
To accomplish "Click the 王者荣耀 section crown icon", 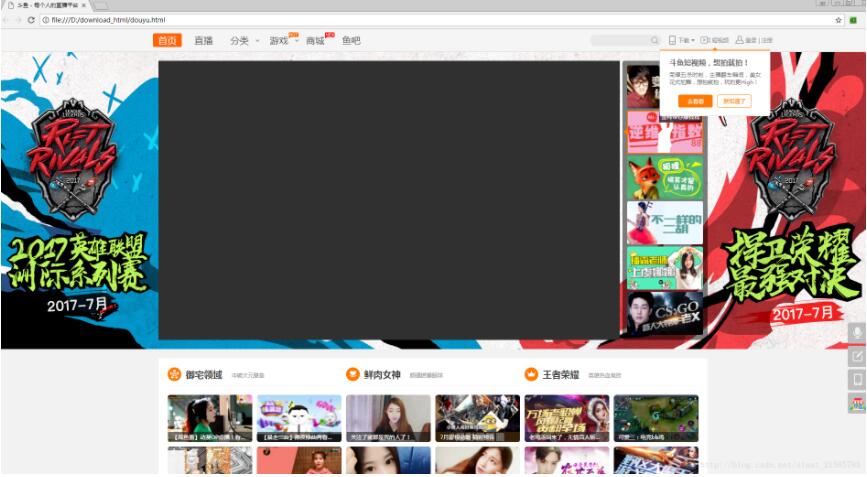I will (531, 374).
